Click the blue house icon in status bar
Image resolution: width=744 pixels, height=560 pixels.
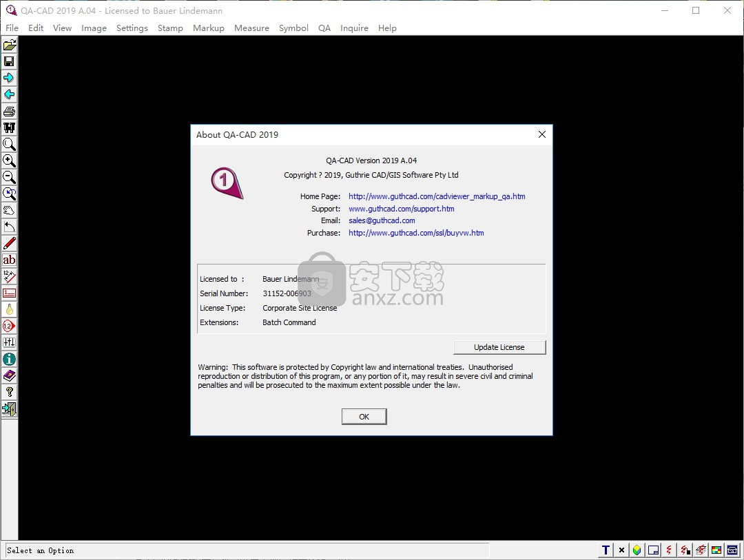coord(732,550)
